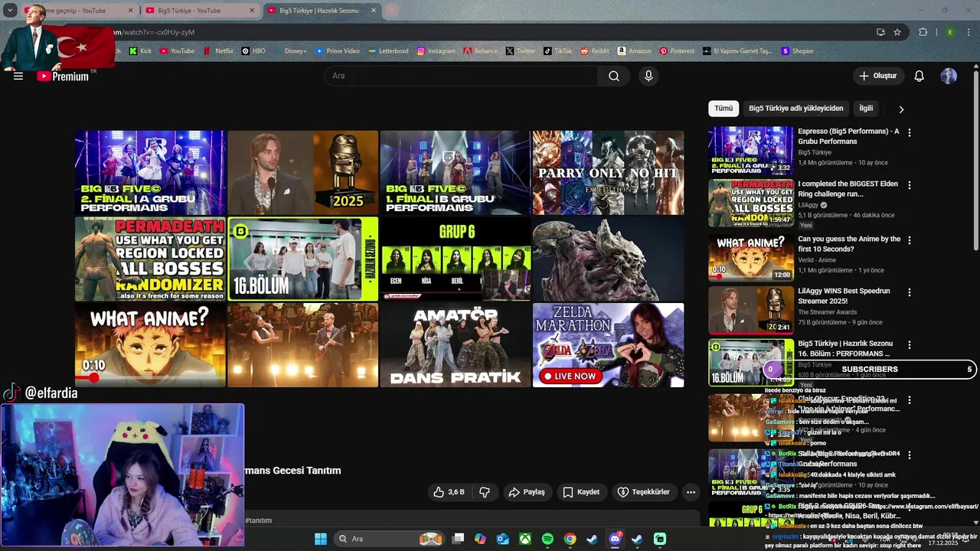Open the Twitter bookmark
This screenshot has height=551, width=980.
[521, 51]
